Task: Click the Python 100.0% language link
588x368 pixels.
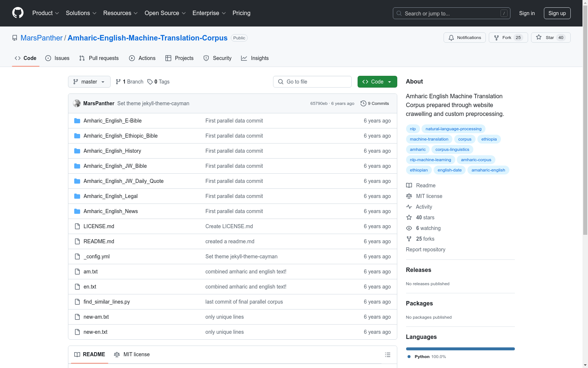Action: pyautogui.click(x=427, y=357)
